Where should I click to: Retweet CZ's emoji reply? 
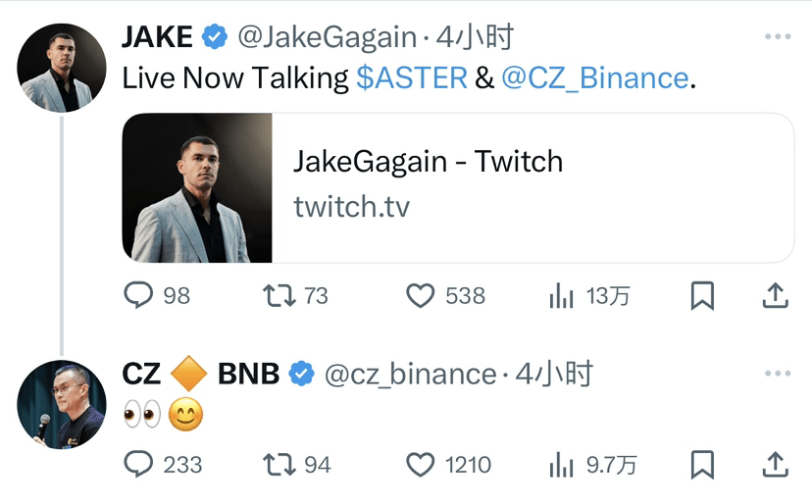(280, 464)
